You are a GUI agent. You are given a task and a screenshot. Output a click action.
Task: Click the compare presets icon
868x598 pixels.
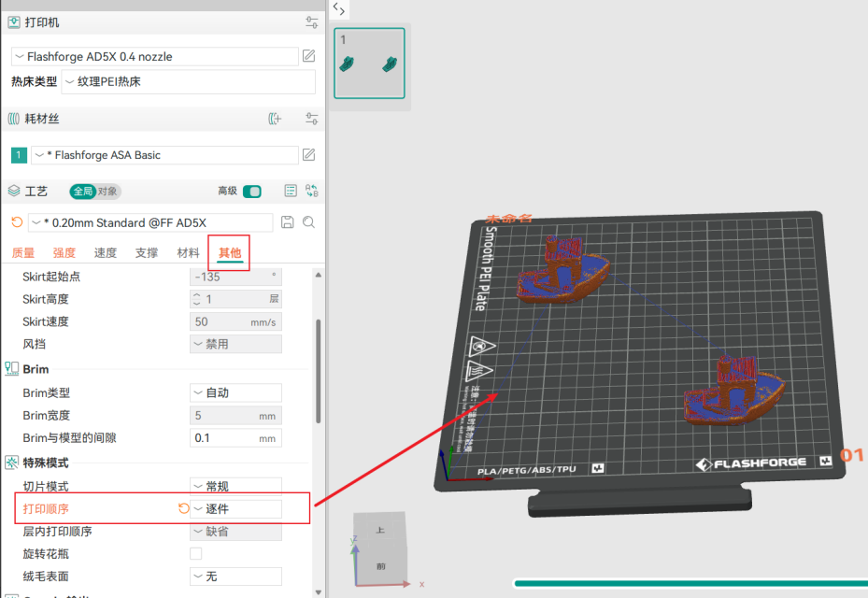click(311, 191)
